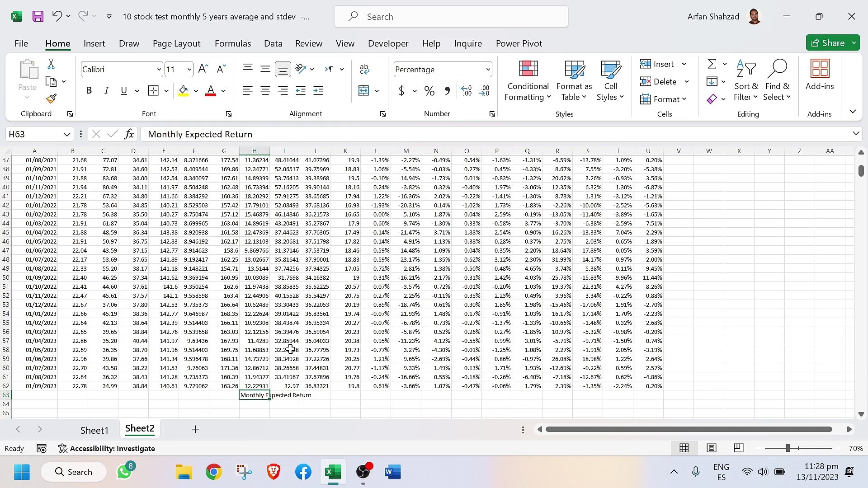Toggle Bold formatting
The width and height of the screenshot is (868, 488).
89,91
